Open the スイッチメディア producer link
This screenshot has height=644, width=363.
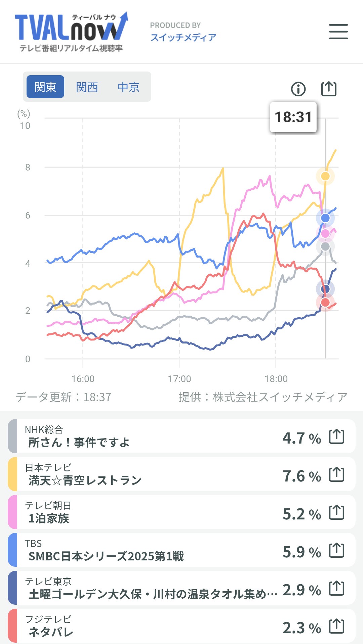[x=183, y=37]
